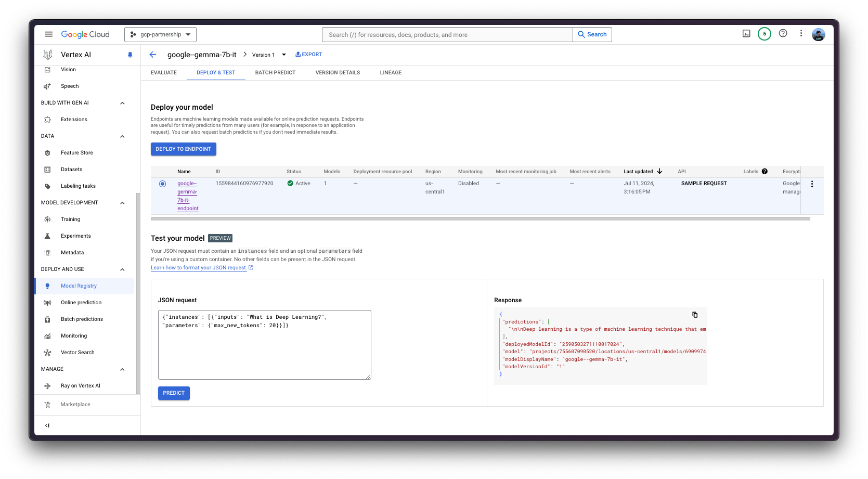Open the help question mark icon
The width and height of the screenshot is (868, 479).
(783, 33)
